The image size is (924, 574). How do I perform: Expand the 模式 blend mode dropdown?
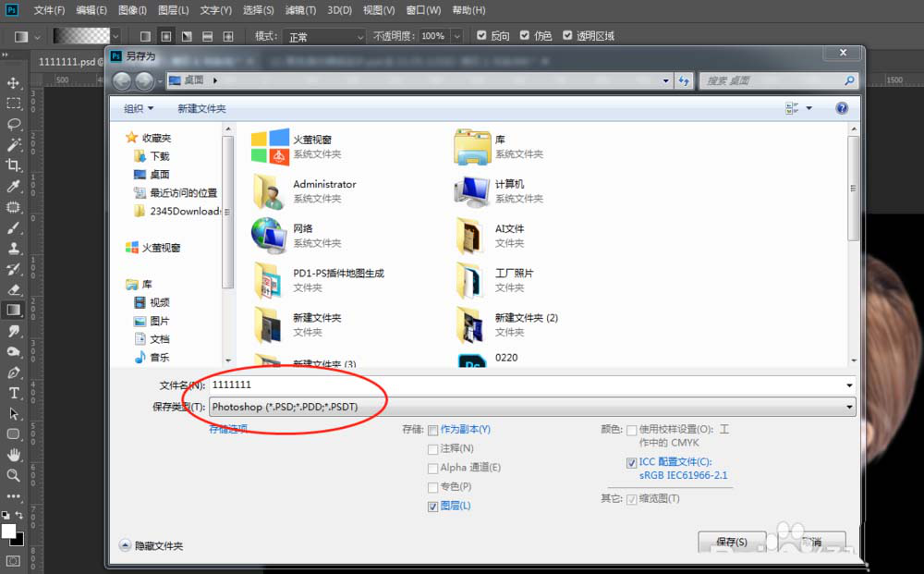[323, 37]
